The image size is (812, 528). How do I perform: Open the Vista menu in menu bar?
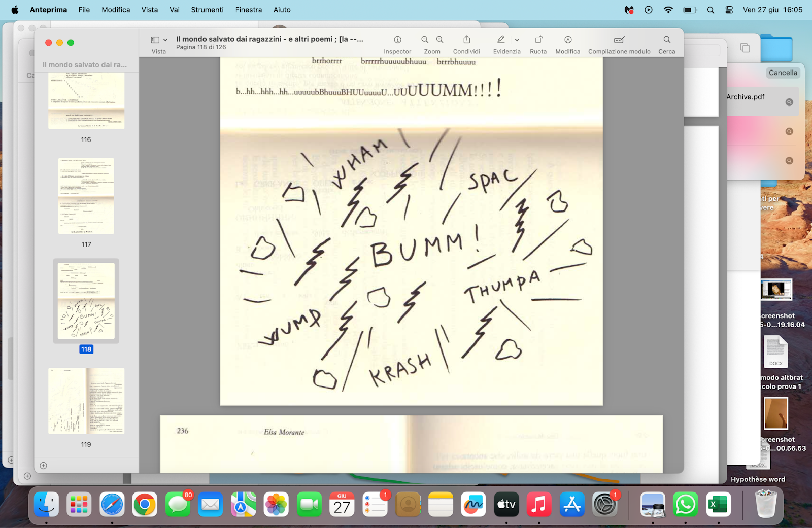(150, 10)
